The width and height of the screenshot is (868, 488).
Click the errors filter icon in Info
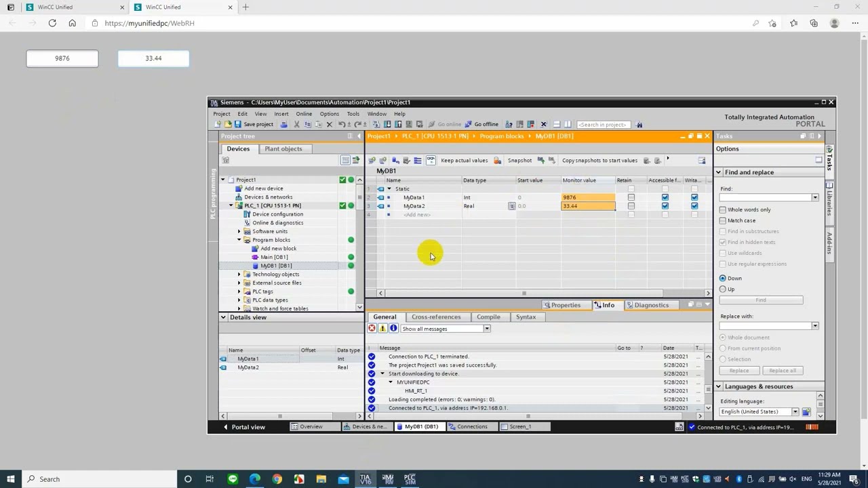point(372,329)
